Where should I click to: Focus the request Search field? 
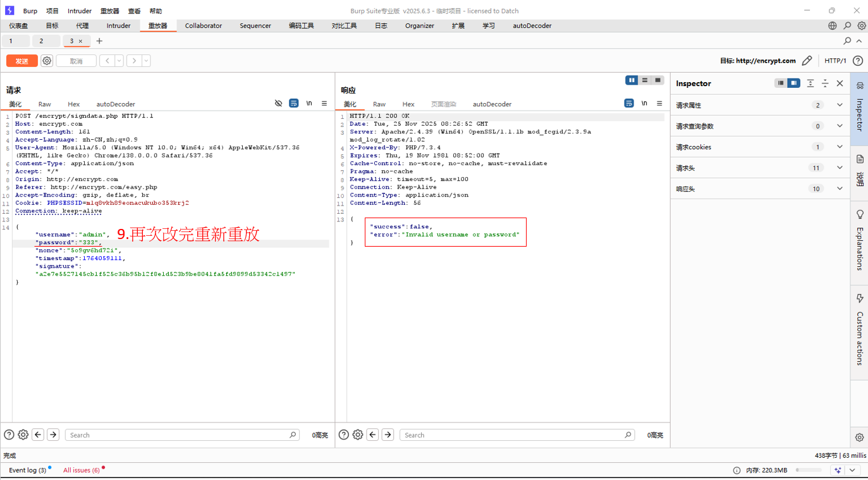[x=182, y=435]
